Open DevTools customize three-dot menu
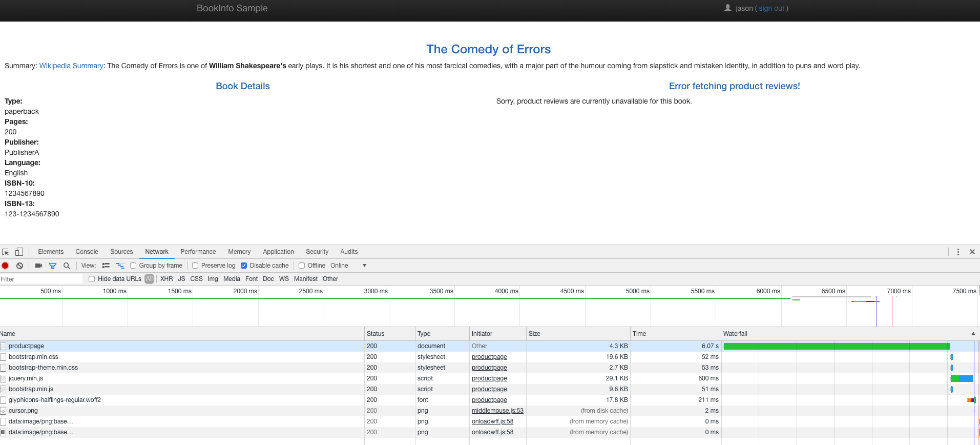This screenshot has height=445, width=980. [x=958, y=252]
